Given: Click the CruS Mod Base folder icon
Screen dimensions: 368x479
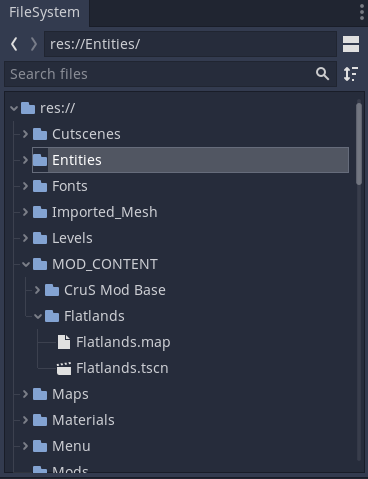Looking at the screenshot, I should [52, 290].
